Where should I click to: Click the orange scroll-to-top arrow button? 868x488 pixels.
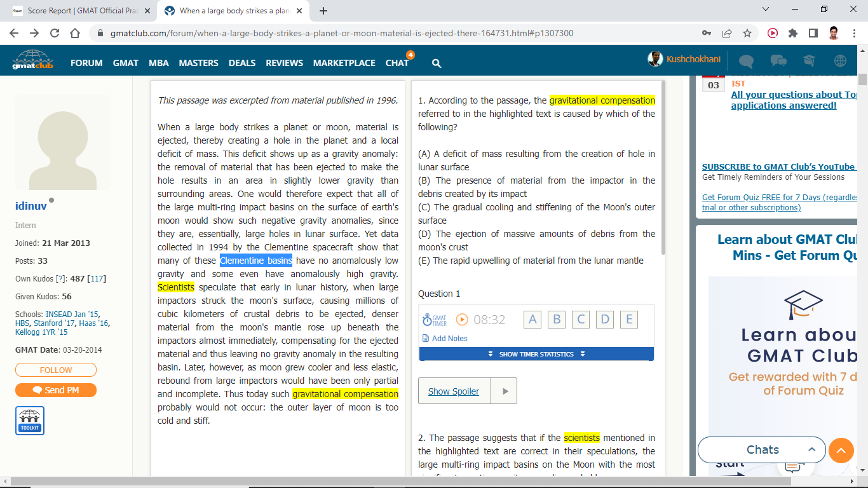pyautogui.click(x=841, y=451)
